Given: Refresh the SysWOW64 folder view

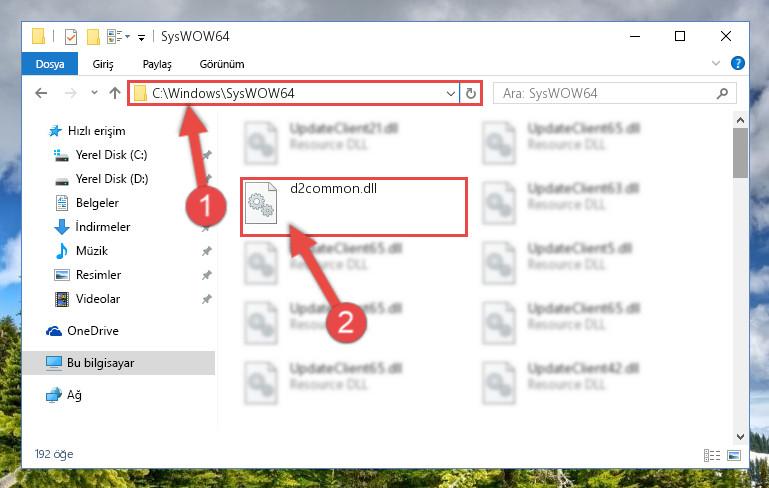Looking at the screenshot, I should (471, 93).
